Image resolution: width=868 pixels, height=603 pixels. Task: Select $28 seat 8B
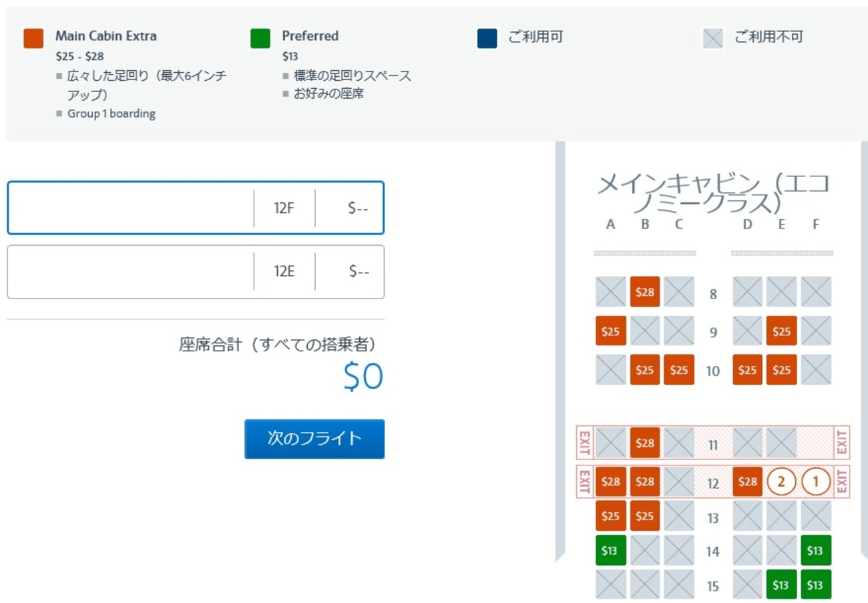(x=644, y=292)
